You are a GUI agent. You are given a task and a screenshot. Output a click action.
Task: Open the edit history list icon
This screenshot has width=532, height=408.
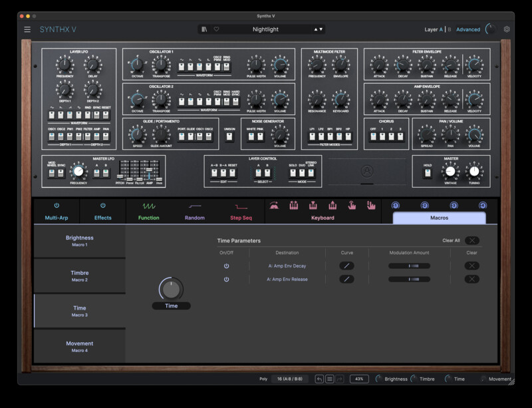(329, 379)
